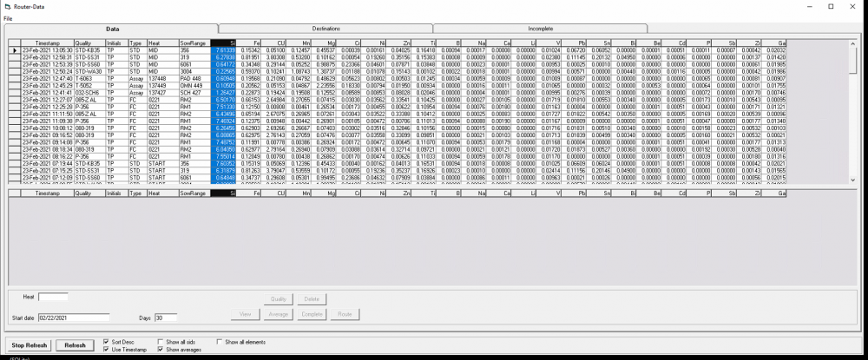Click the OMN 449 SowRange cell

(x=194, y=85)
